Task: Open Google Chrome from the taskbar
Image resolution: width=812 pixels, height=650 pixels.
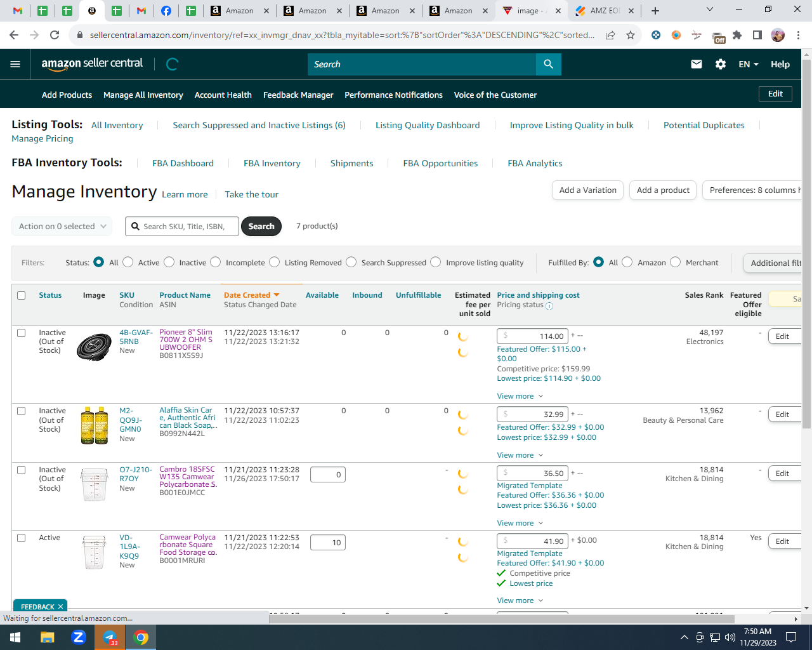Action: [141, 637]
